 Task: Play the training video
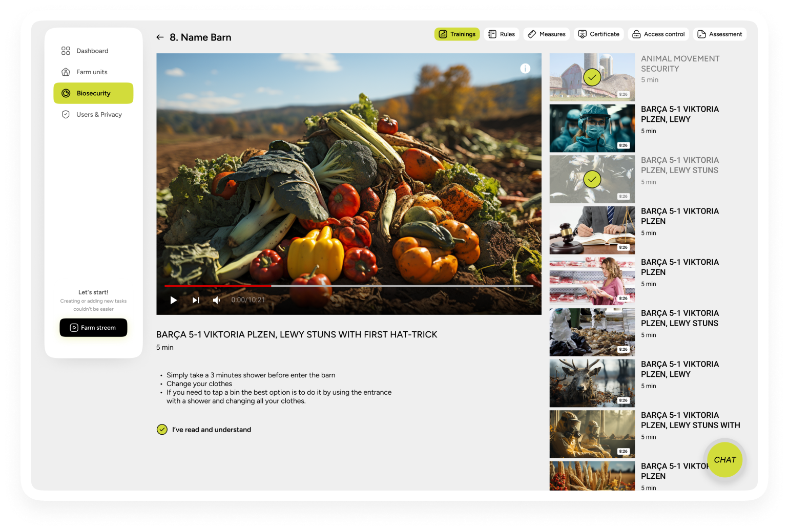[174, 300]
